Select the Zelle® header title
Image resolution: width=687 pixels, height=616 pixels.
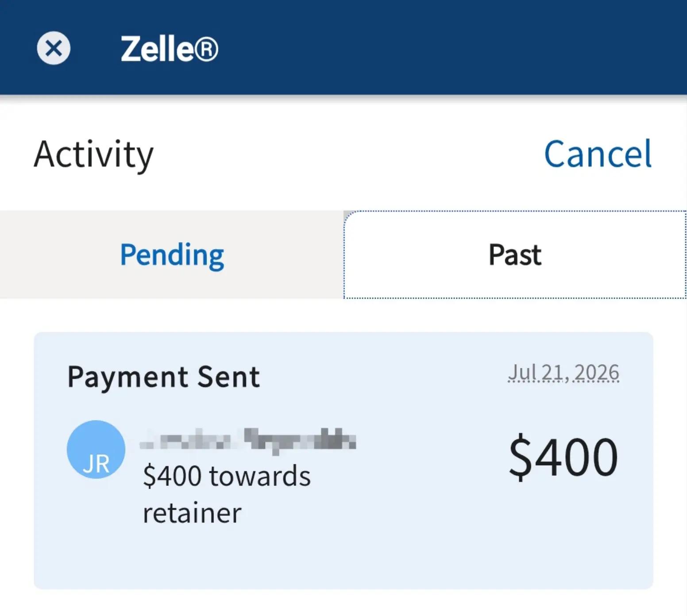click(170, 49)
